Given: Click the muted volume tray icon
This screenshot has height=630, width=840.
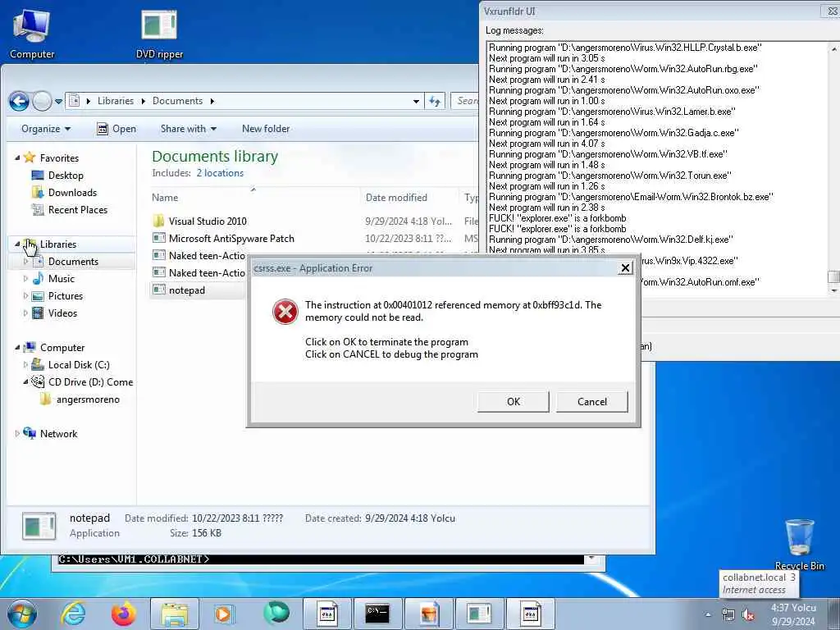Looking at the screenshot, I should [x=748, y=614].
